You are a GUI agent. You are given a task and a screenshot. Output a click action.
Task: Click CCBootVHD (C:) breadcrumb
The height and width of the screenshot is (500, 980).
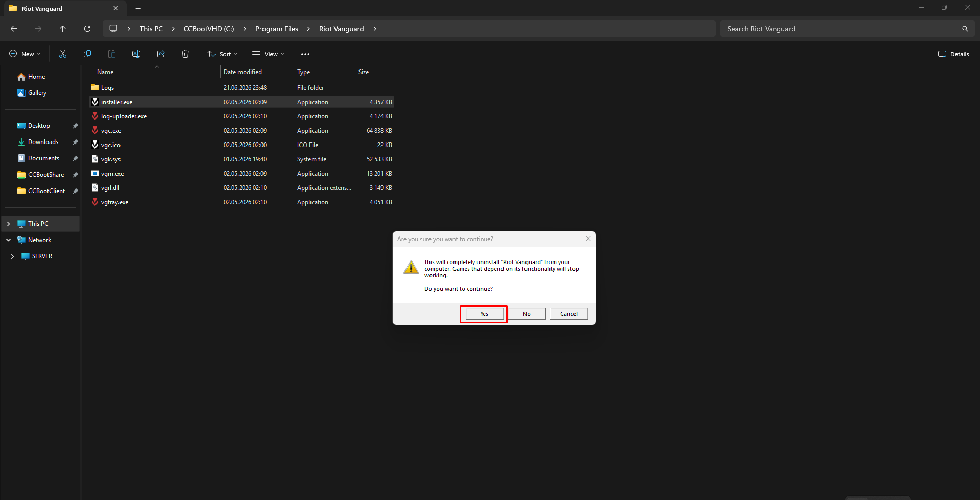pyautogui.click(x=209, y=29)
